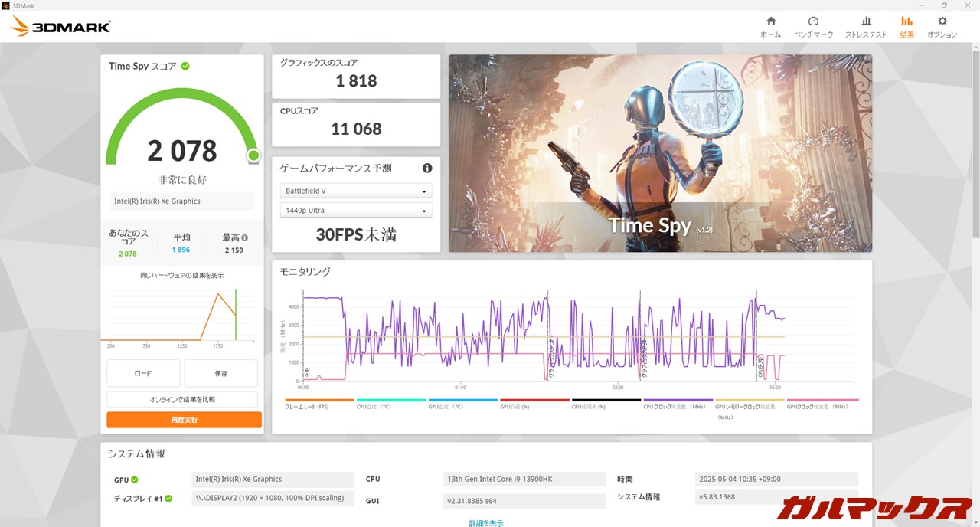
Task: Click オンラインで結果を比較 button
Action: pos(182,399)
